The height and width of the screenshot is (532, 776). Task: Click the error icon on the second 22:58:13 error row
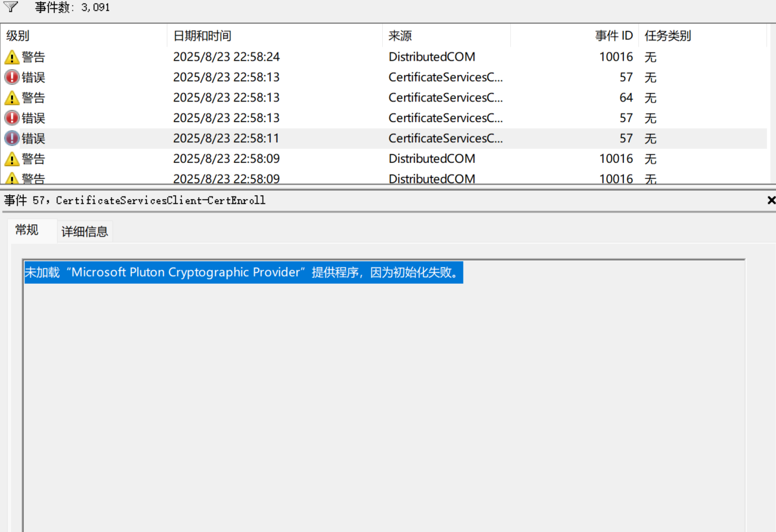coord(12,118)
